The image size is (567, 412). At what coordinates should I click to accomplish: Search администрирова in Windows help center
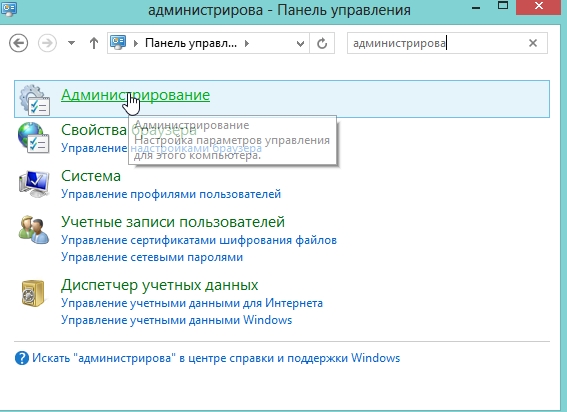(216, 358)
